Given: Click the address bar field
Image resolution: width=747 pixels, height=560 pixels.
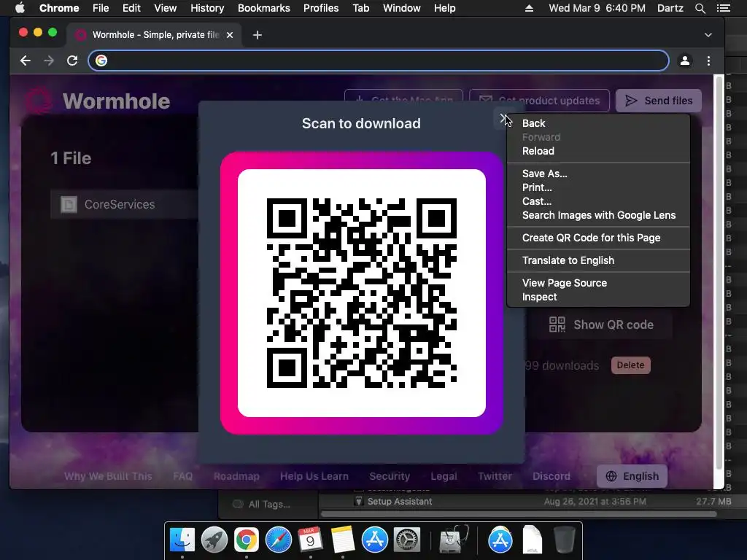Looking at the screenshot, I should pos(379,61).
